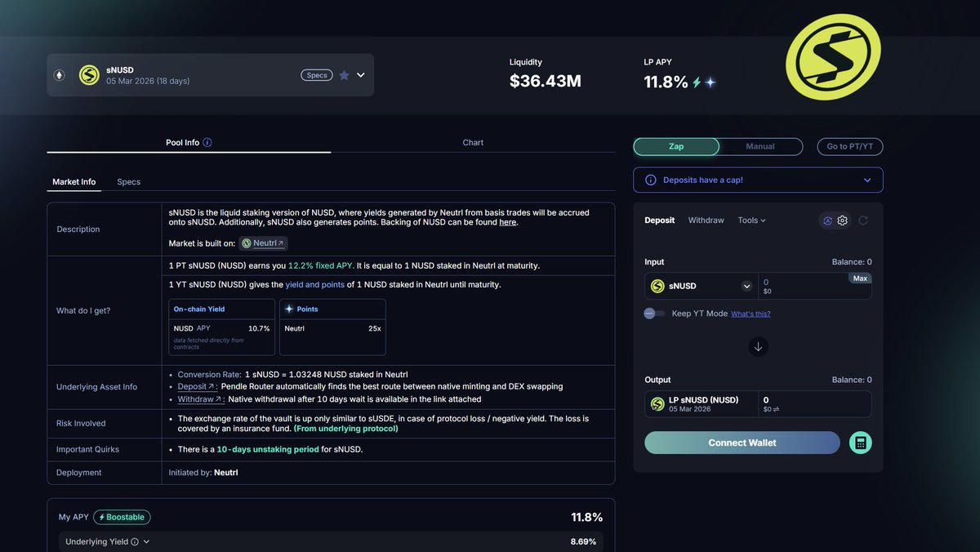Click the sNUSD logo in Input token selector
This screenshot has width=980, height=552.
click(657, 286)
